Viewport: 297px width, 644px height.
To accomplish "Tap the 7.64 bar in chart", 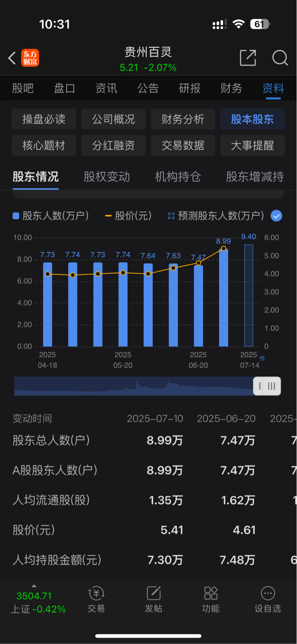I will (148, 305).
